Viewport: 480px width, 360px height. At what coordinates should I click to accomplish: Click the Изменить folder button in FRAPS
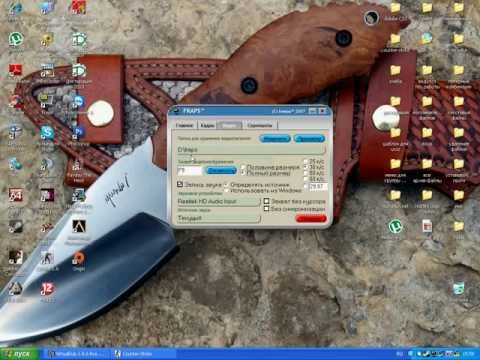click(x=275, y=138)
